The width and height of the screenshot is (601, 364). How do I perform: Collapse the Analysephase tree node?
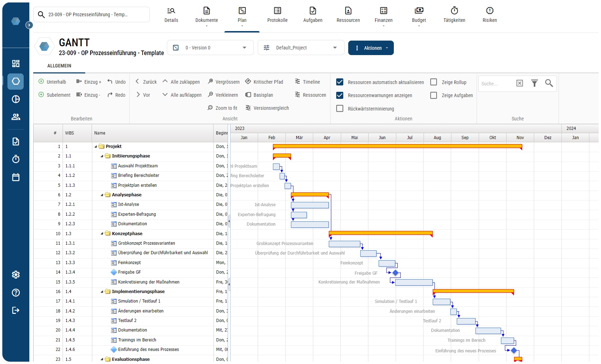pos(102,195)
